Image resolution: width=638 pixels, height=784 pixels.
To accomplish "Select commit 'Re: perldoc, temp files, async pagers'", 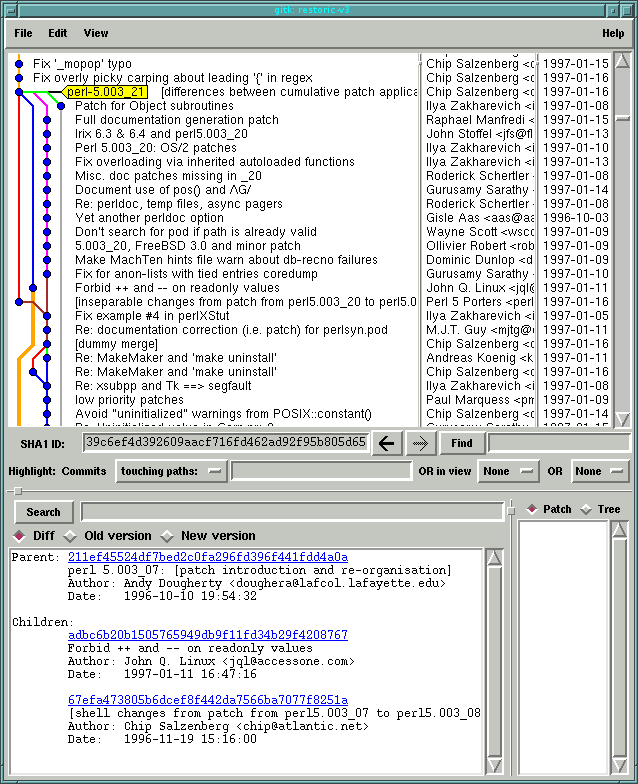I will coord(179,204).
